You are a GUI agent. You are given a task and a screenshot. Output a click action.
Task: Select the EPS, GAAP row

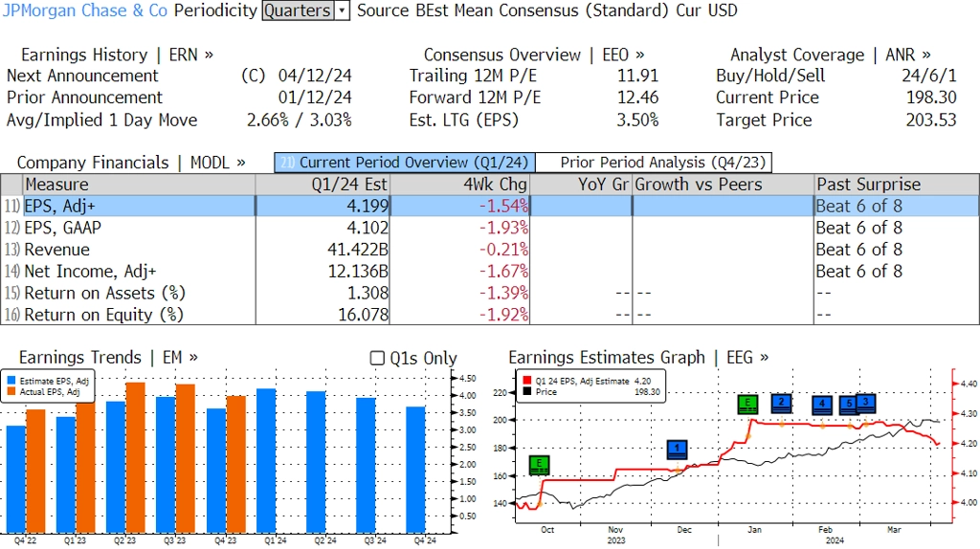[x=490, y=228]
